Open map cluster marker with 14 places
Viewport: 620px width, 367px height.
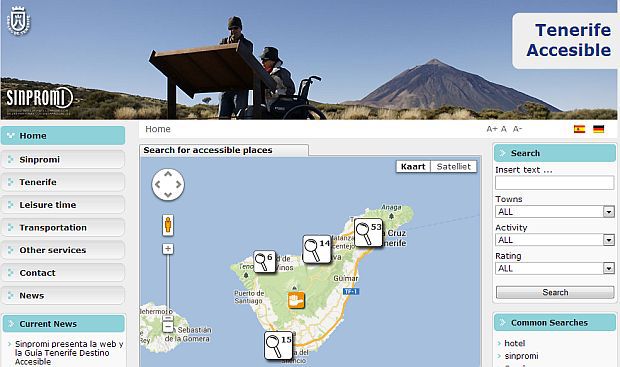[317, 249]
